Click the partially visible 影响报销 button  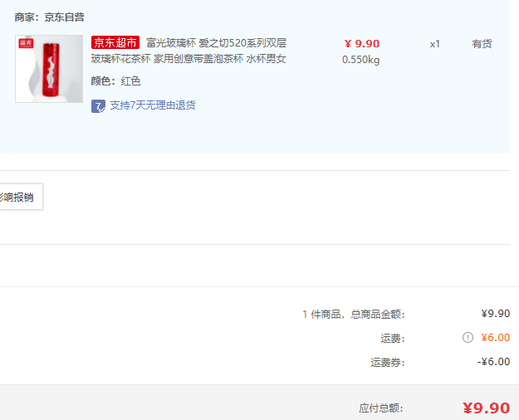pyautogui.click(x=21, y=197)
